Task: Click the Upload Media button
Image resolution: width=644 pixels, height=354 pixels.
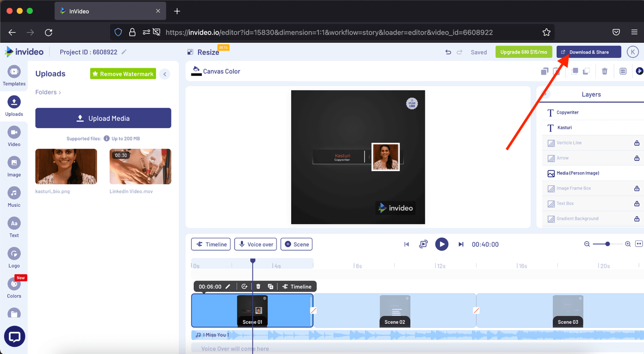Action: pyautogui.click(x=103, y=118)
